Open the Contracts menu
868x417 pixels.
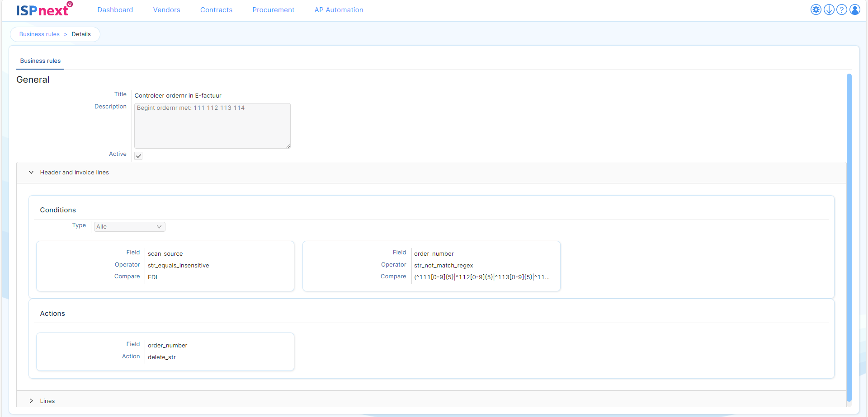[x=216, y=10]
